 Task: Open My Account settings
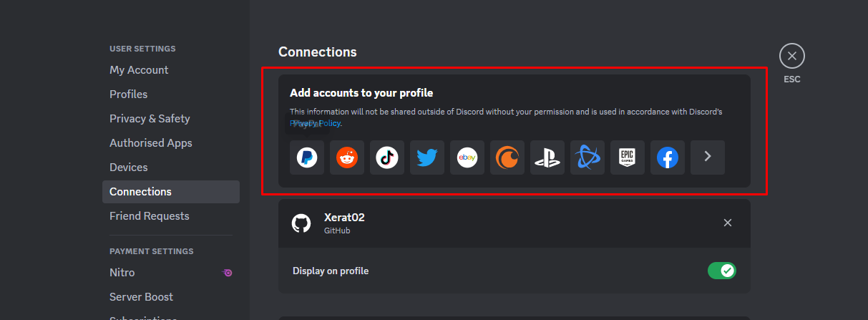[139, 70]
